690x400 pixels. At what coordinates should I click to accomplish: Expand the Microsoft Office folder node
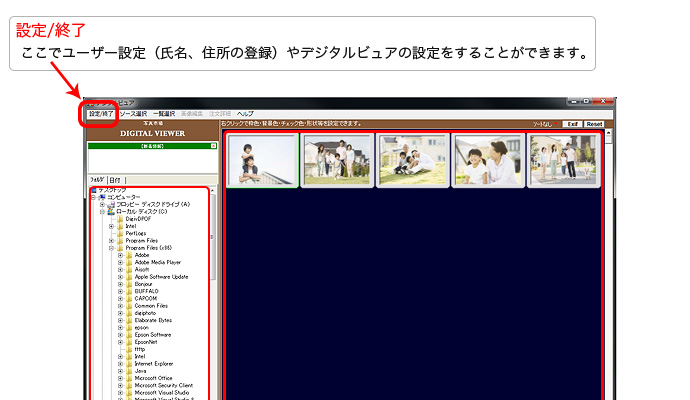(120, 378)
